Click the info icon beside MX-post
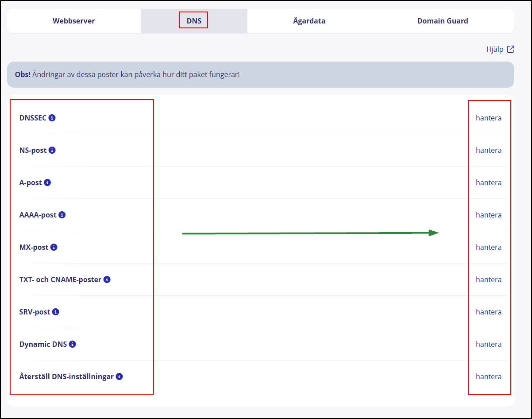 54,247
